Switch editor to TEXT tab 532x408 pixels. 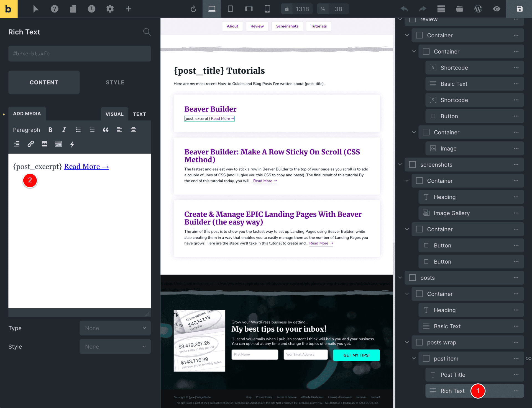click(x=139, y=114)
